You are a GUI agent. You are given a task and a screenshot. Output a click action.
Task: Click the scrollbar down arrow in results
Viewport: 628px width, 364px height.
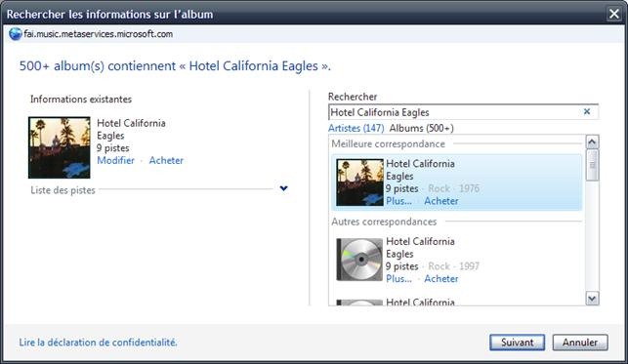coord(592,298)
